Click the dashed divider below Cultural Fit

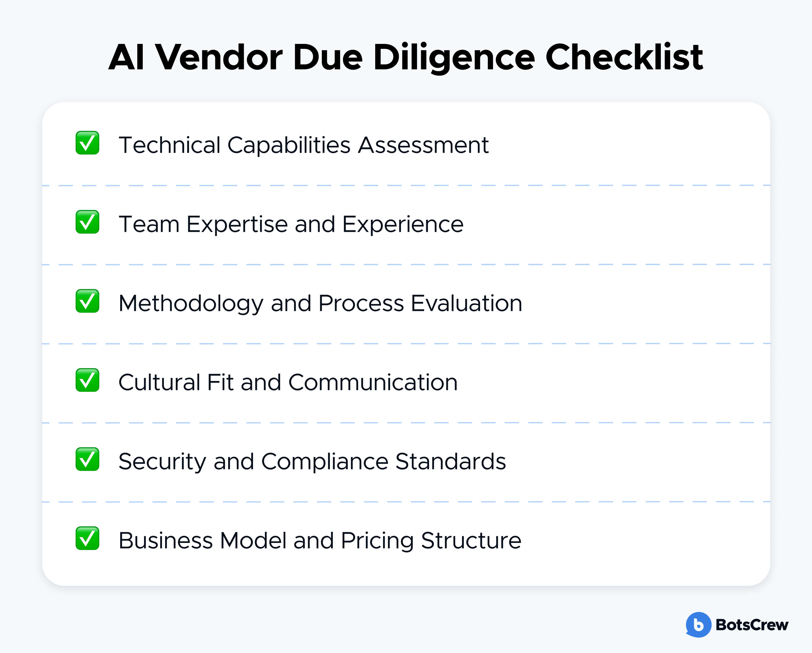pyautogui.click(x=406, y=423)
